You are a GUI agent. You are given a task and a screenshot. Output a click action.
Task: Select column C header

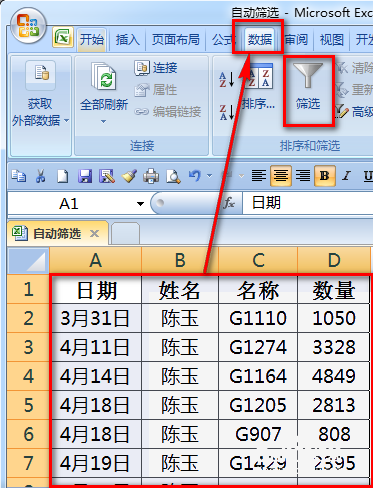tap(258, 261)
